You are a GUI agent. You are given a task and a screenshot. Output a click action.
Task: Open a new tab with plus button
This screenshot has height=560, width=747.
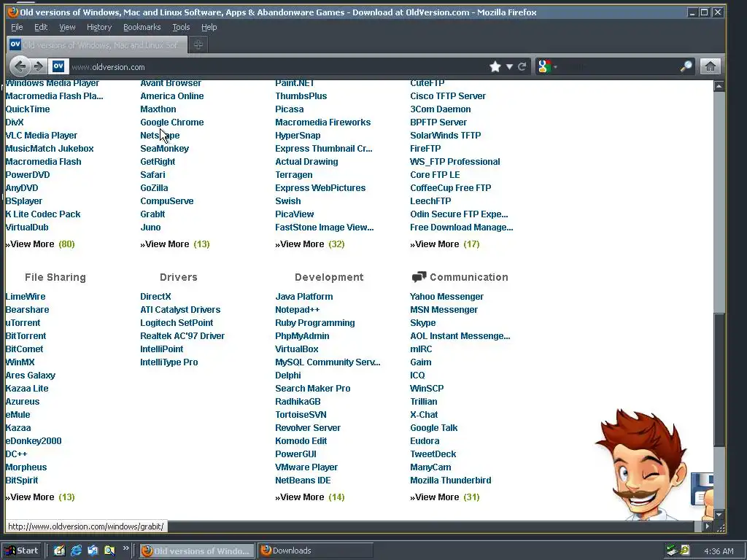tap(198, 44)
